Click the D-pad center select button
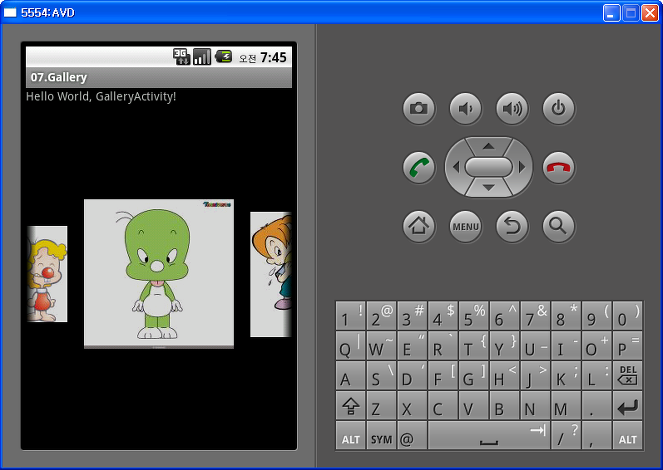This screenshot has width=663, height=470. (x=488, y=167)
